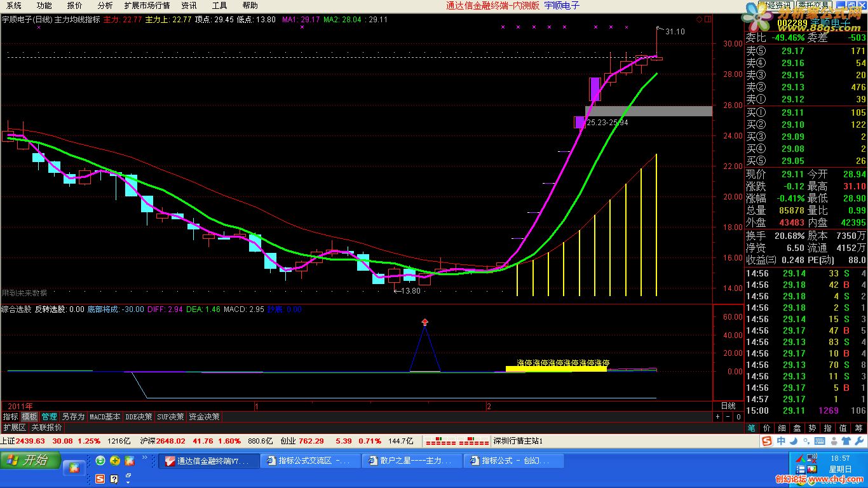Switch to the MACD基本 template
This screenshot has width=868, height=488.
click(x=105, y=417)
